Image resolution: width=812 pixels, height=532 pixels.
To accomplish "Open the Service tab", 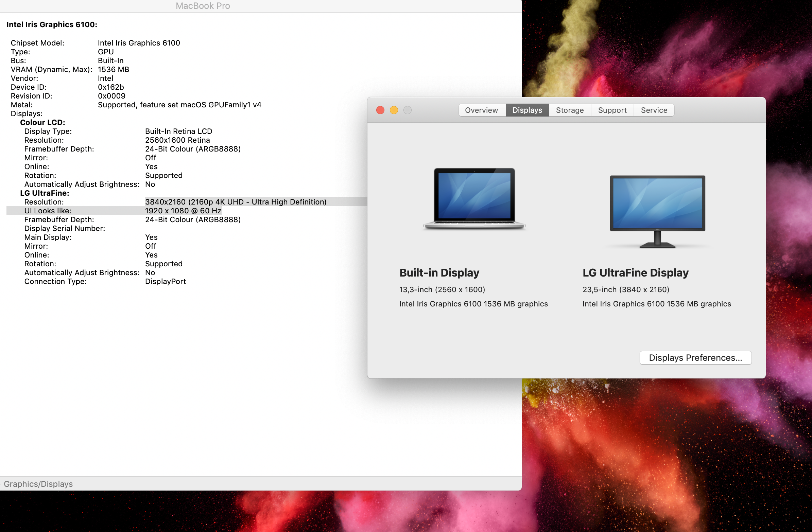I will [654, 110].
